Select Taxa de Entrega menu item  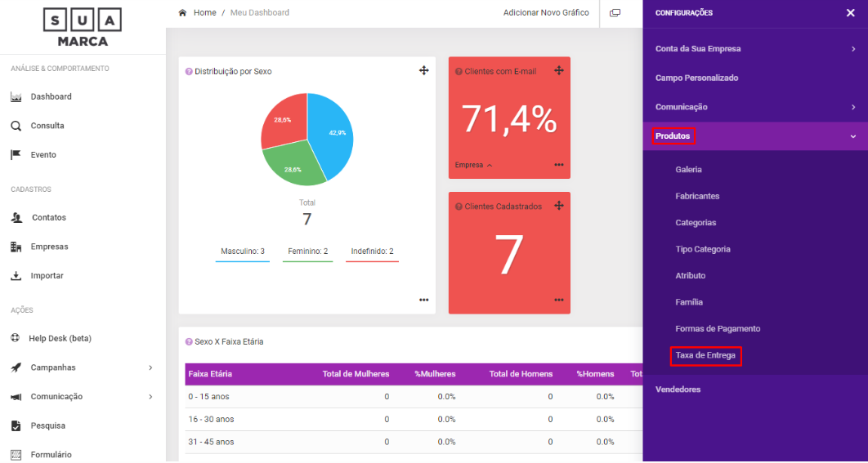[705, 355]
